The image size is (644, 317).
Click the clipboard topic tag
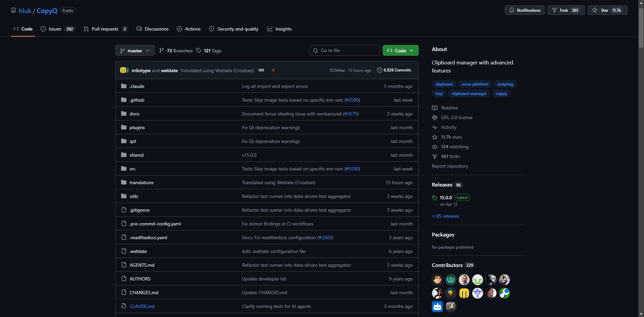(444, 84)
